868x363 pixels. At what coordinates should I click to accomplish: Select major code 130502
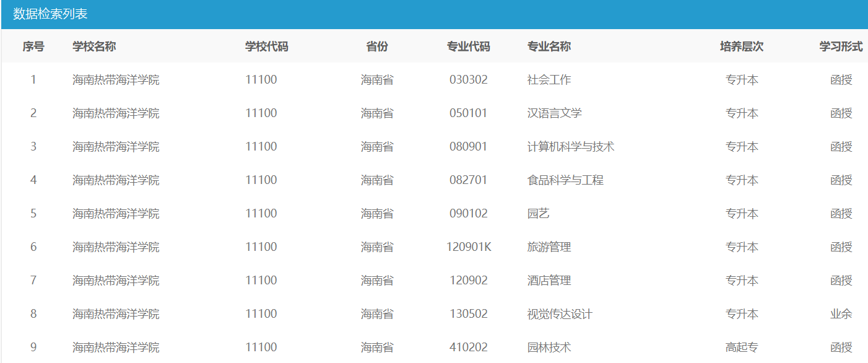(x=469, y=314)
